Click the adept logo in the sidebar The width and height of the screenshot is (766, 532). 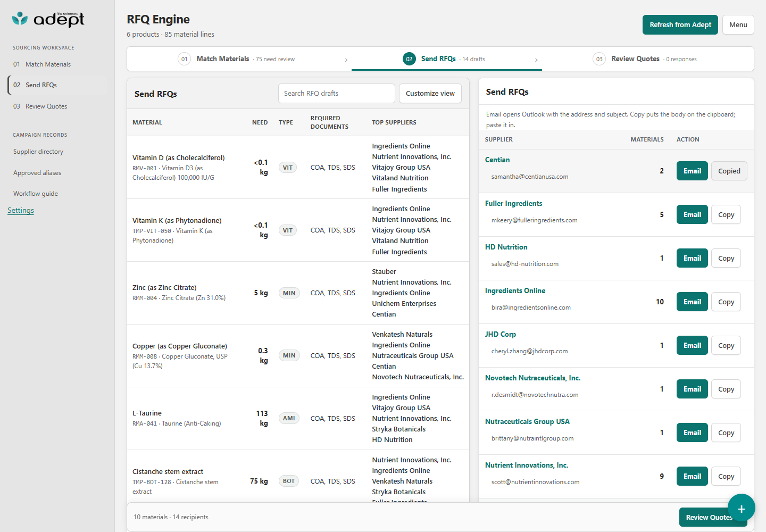(48, 19)
